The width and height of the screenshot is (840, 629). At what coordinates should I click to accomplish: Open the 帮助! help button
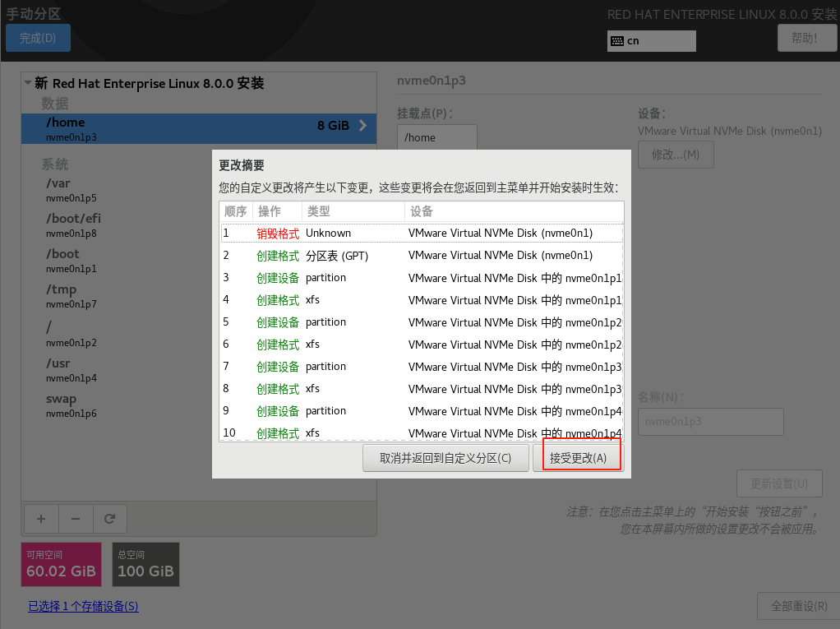805,38
